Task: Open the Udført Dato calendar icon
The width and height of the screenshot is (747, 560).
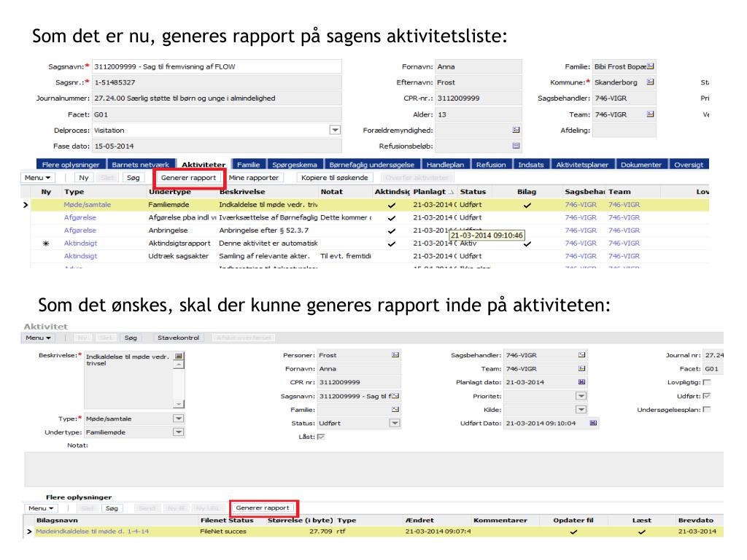Action: [x=593, y=423]
